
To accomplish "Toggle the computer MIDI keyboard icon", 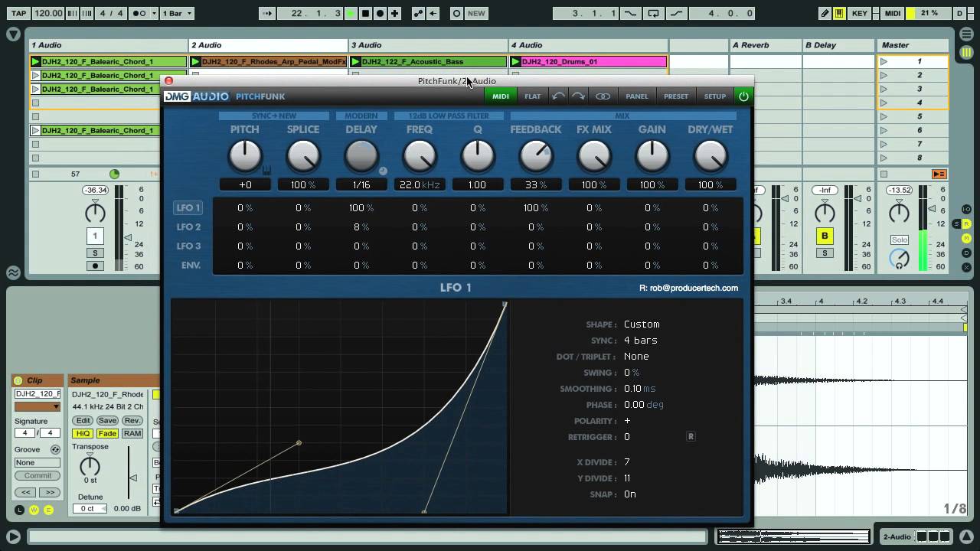I will click(x=839, y=13).
